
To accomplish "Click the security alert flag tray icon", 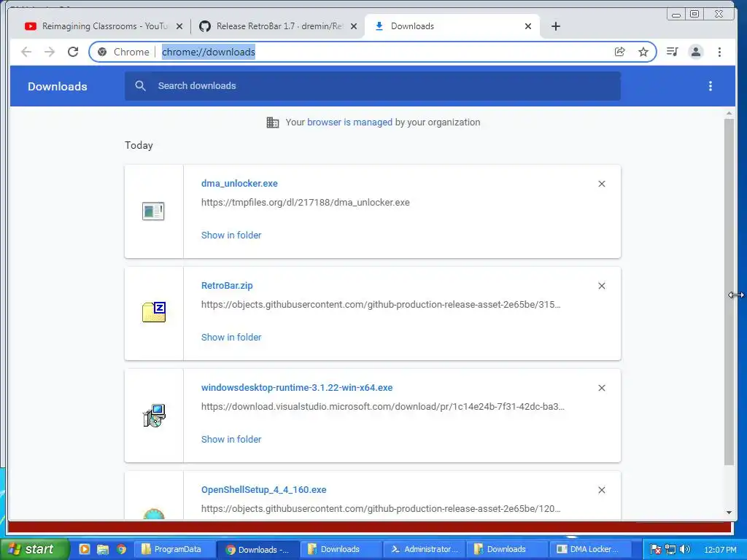I will [656, 549].
